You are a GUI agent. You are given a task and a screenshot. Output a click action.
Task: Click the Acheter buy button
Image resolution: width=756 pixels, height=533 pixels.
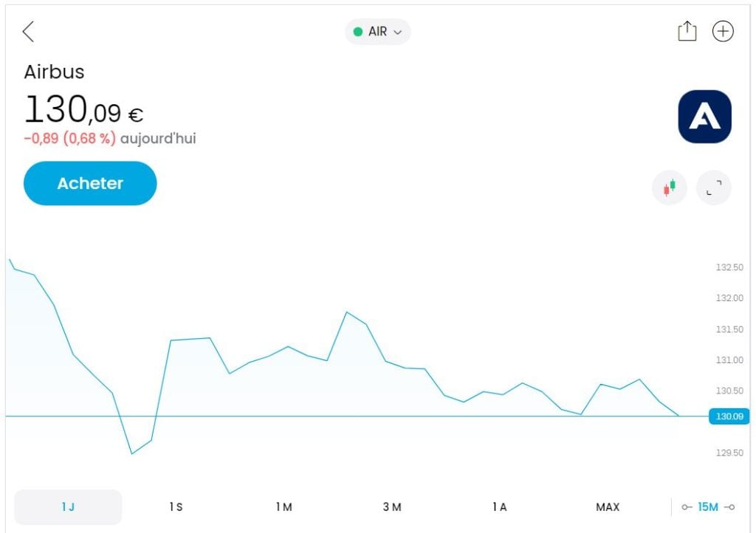tap(90, 183)
